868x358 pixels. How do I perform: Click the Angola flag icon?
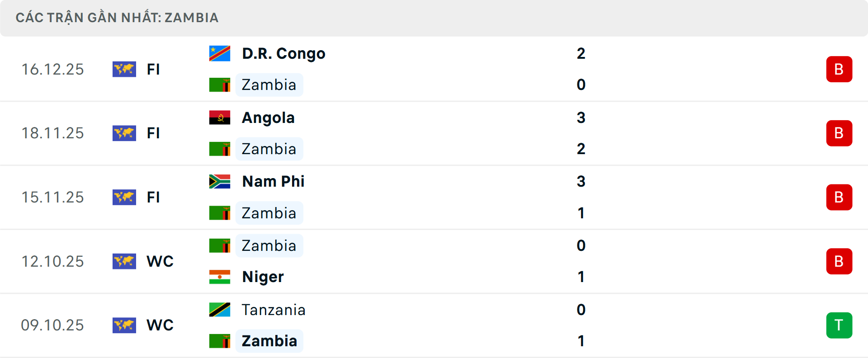click(220, 117)
